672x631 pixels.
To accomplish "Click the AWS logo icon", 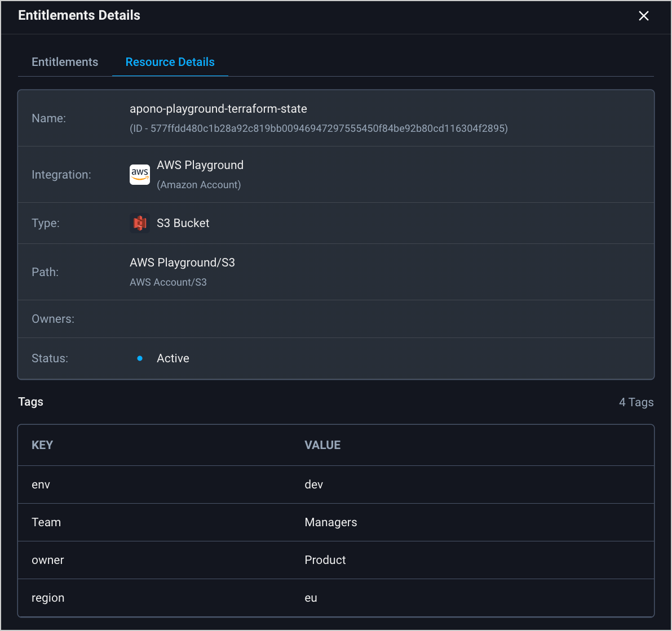I will [140, 175].
